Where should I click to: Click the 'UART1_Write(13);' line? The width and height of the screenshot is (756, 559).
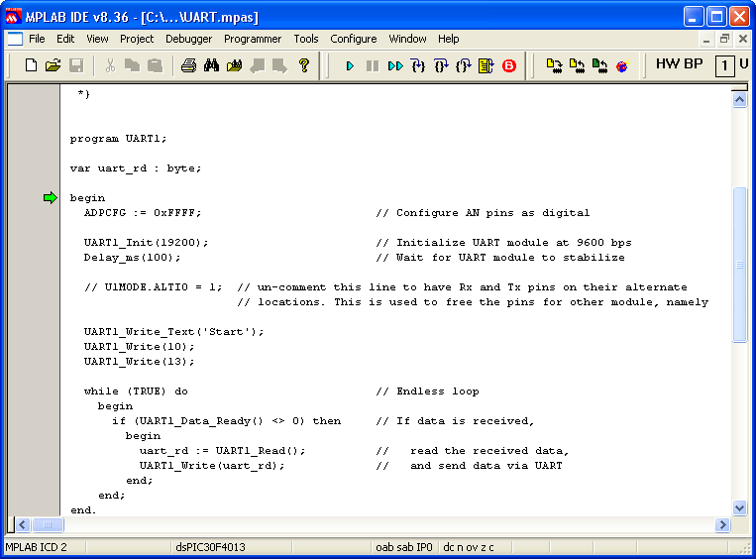140,362
